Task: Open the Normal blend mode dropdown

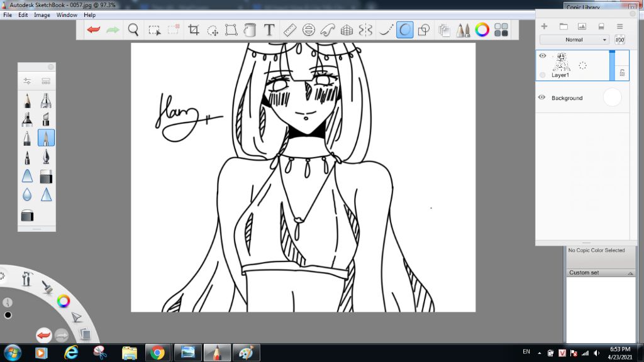Action: coord(574,40)
